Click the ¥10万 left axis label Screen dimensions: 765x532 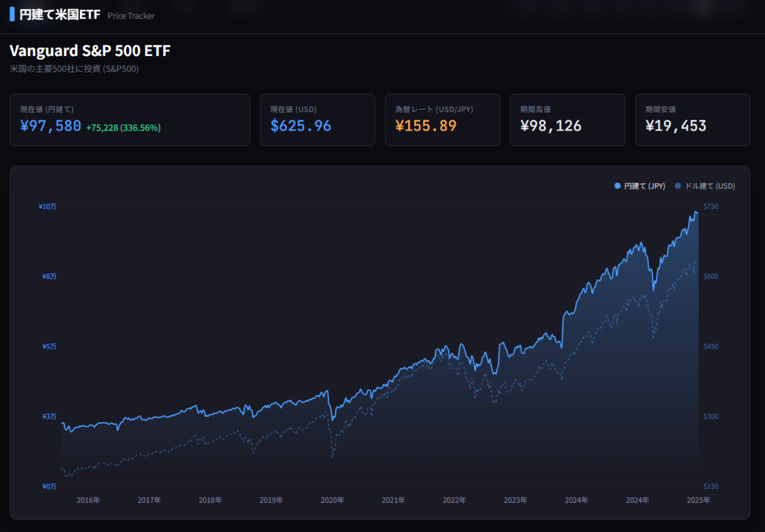click(47, 206)
